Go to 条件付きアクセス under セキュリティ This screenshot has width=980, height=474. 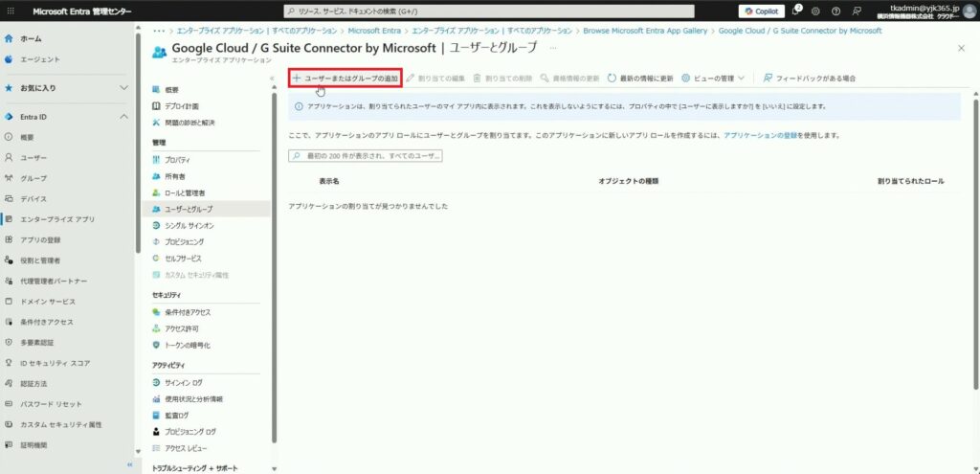[187, 312]
